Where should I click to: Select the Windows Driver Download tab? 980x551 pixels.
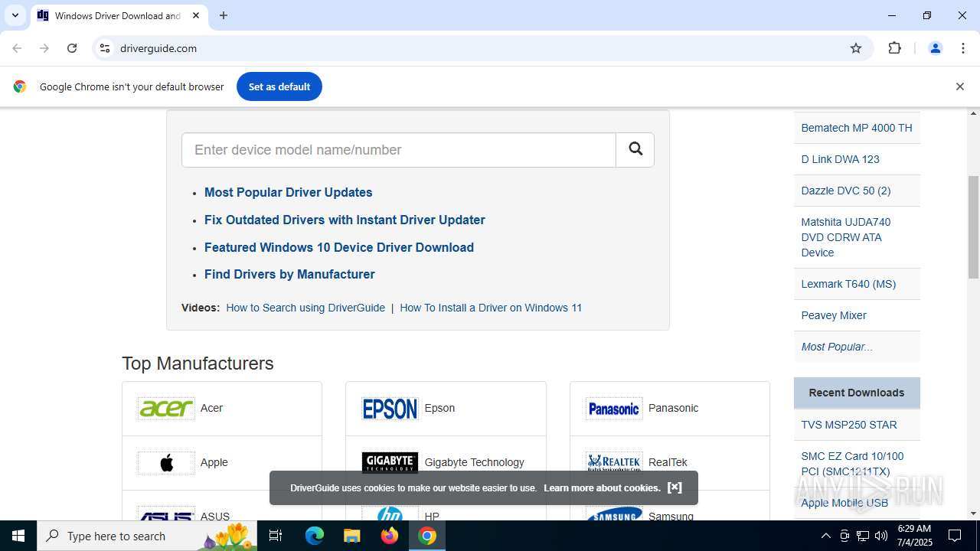point(118,15)
